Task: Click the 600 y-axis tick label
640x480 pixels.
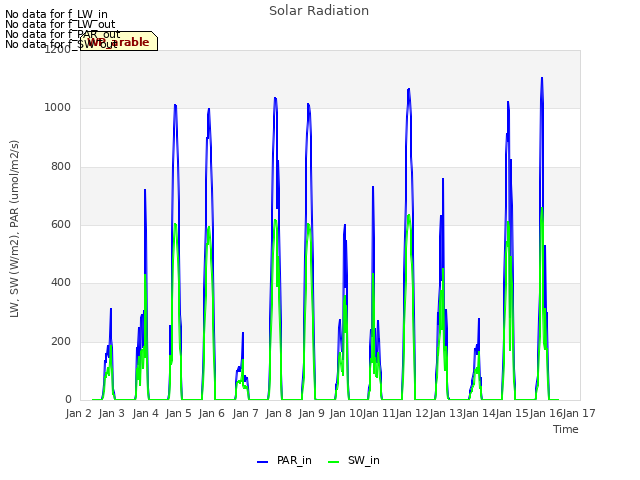Action: point(61,224)
